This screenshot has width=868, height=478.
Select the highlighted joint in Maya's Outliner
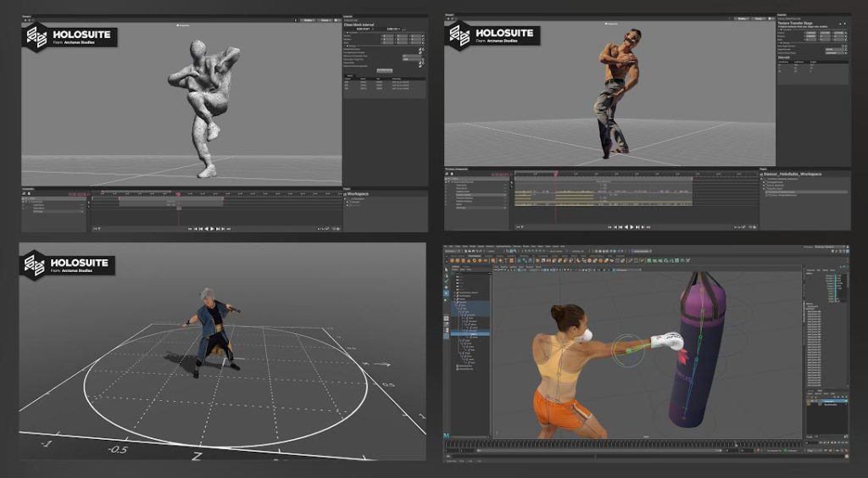pyautogui.click(x=470, y=334)
